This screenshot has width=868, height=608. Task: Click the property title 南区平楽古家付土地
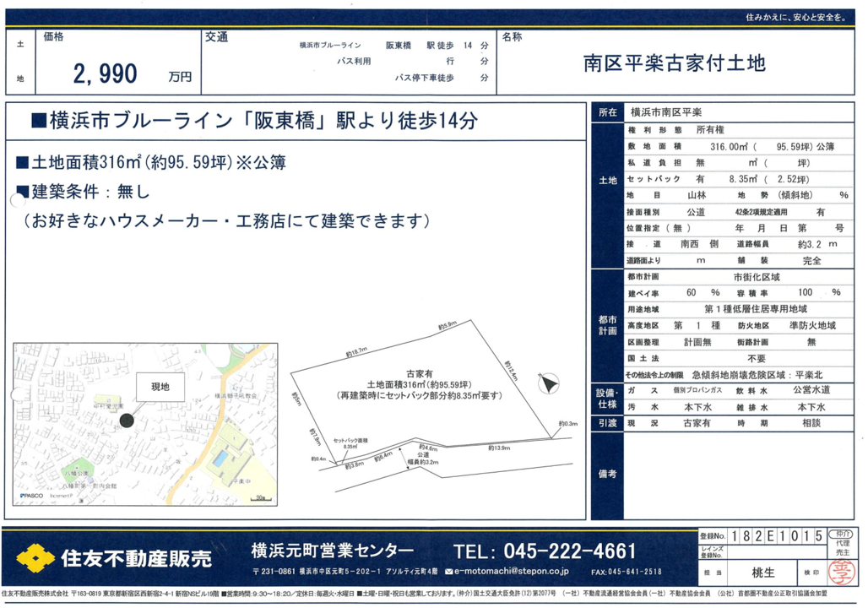[673, 64]
